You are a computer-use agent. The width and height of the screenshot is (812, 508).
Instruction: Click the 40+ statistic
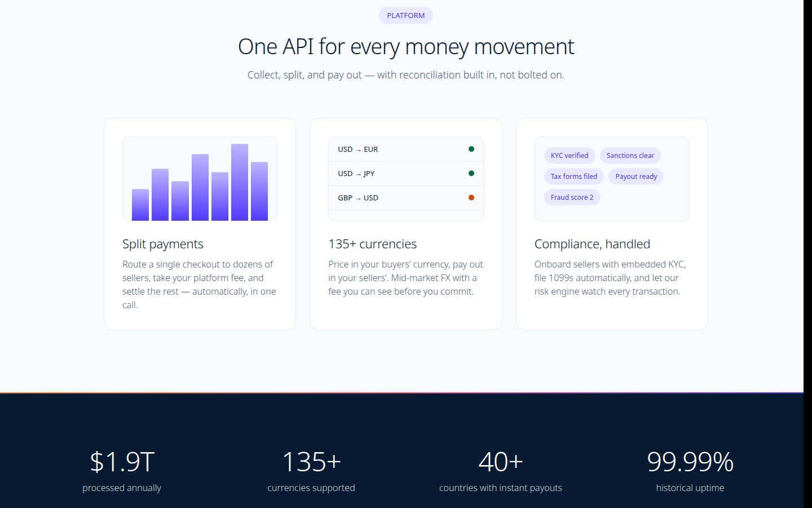[x=501, y=462]
